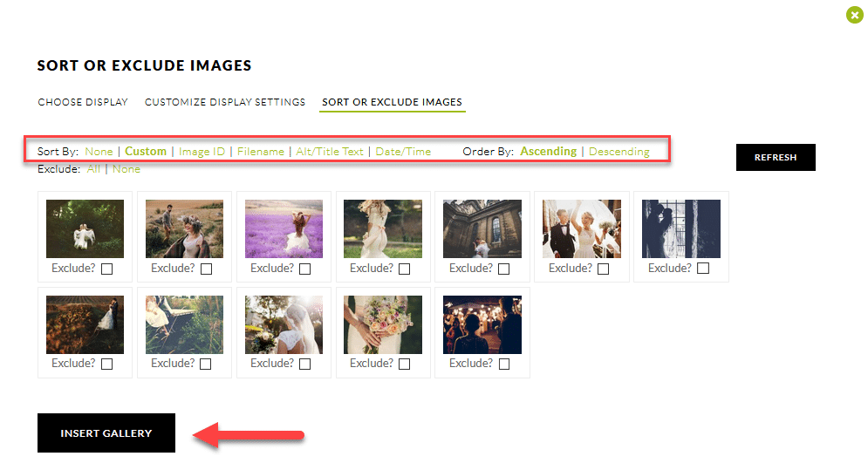Image resolution: width=868 pixels, height=470 pixels.
Task: Check Exclude under the first forest couple photo
Action: (106, 269)
